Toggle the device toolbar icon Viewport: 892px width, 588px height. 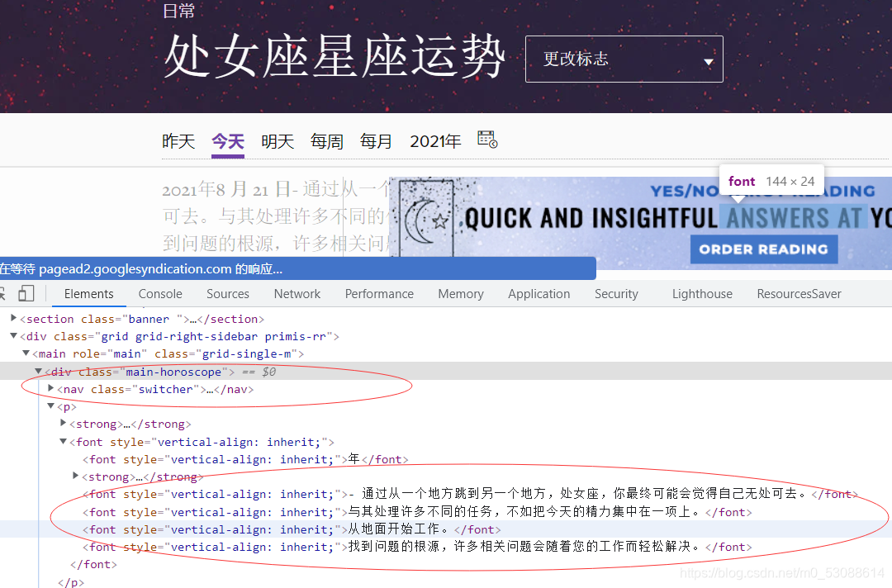[x=27, y=294]
